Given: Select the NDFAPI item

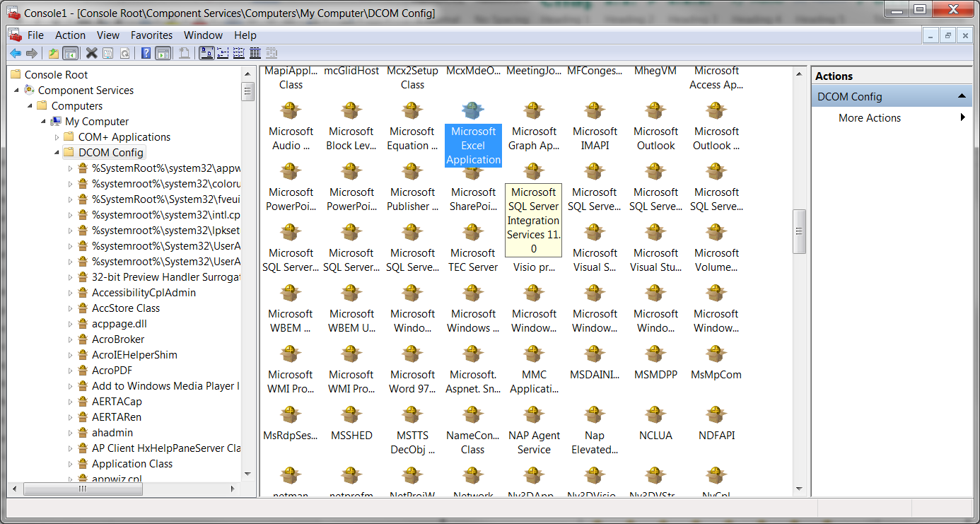Looking at the screenshot, I should (716, 423).
